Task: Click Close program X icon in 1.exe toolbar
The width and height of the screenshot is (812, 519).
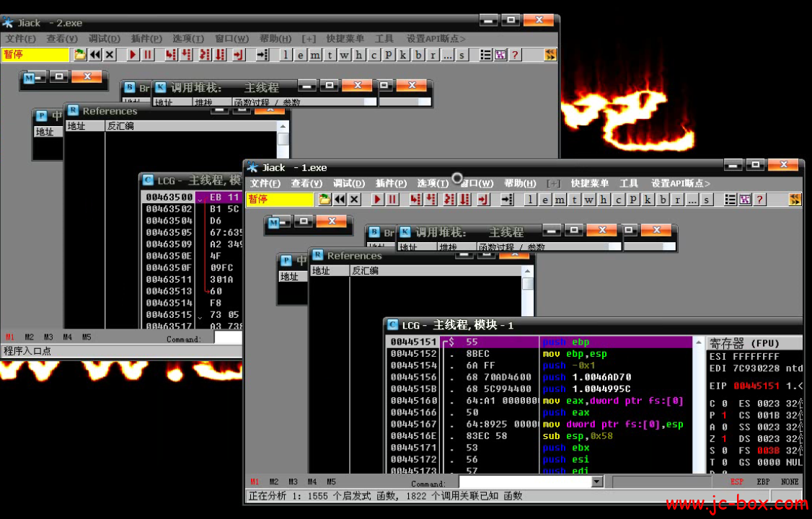Action: pyautogui.click(x=355, y=200)
